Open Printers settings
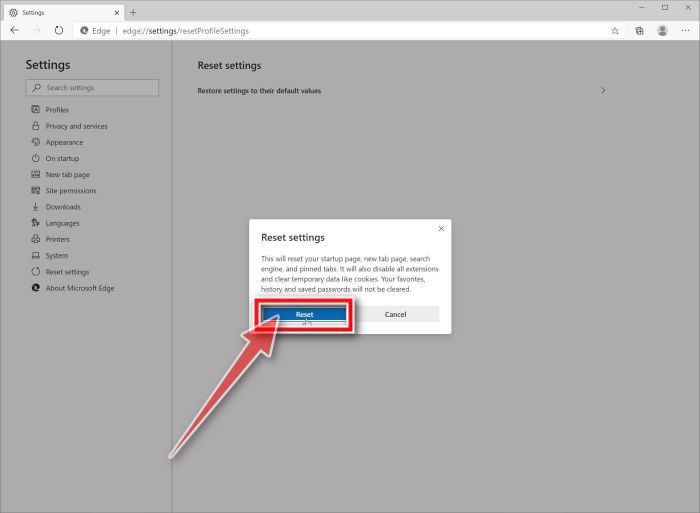Viewport: 700px width, 513px height. click(x=50, y=239)
